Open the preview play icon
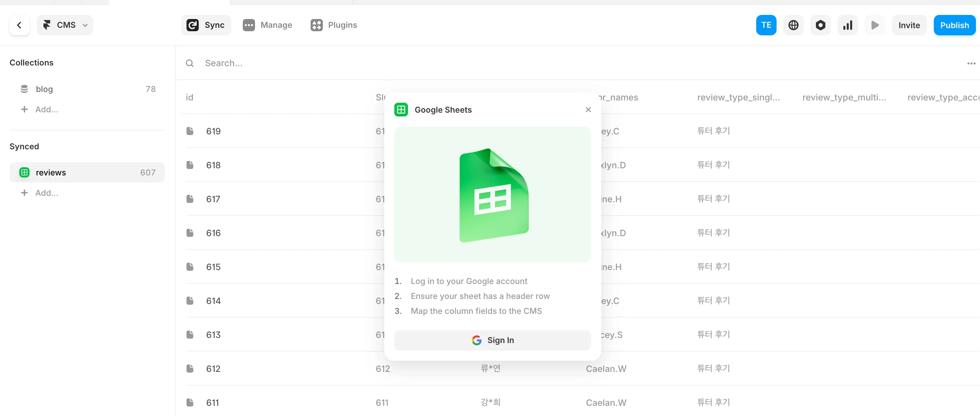 coord(875,25)
